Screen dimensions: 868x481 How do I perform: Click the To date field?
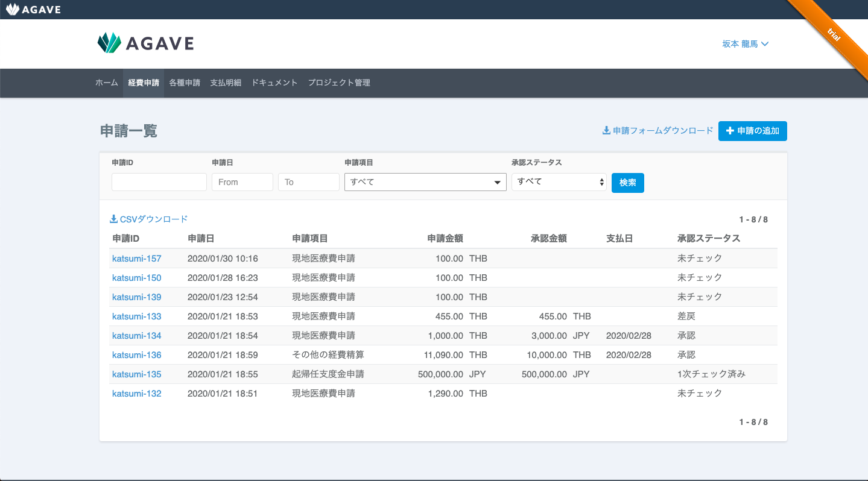[x=309, y=182]
